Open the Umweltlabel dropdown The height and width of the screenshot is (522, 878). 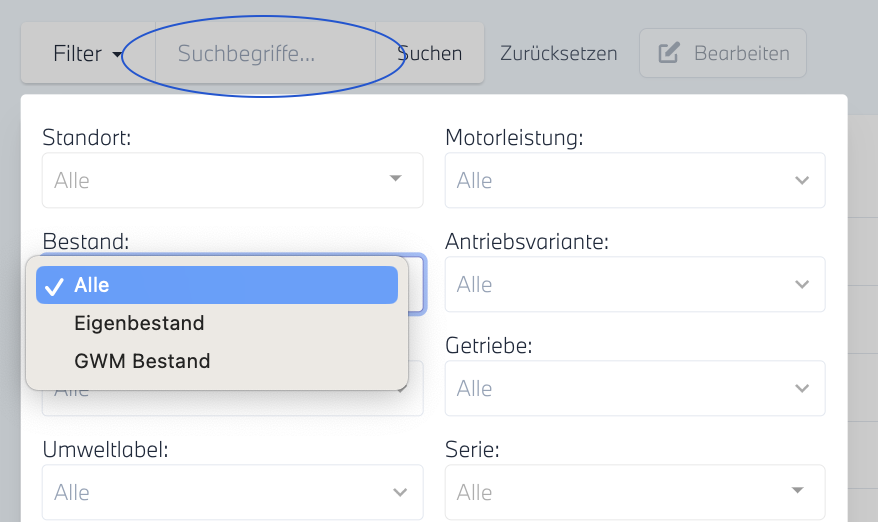(x=232, y=492)
